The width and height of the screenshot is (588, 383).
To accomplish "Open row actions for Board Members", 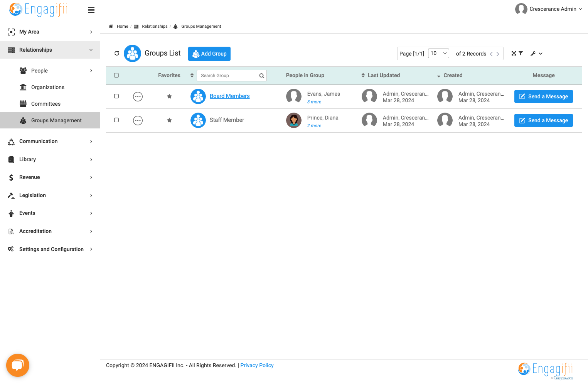I will pyautogui.click(x=138, y=96).
